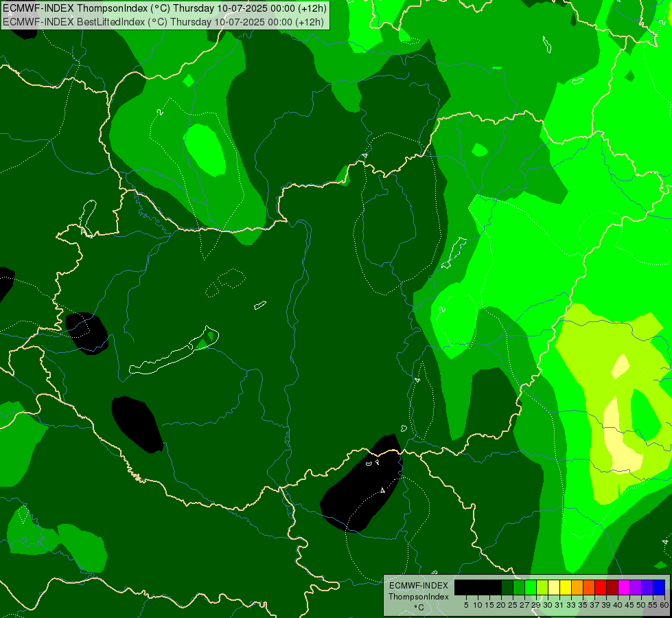Select the yellow 31-33 legend swatch
Viewport: 672px width, 618px height.
tap(566, 587)
